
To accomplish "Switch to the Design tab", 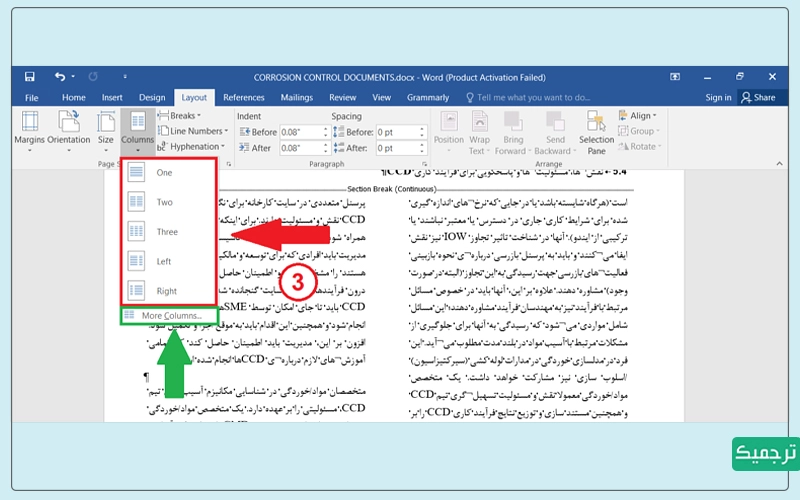I will tap(152, 97).
